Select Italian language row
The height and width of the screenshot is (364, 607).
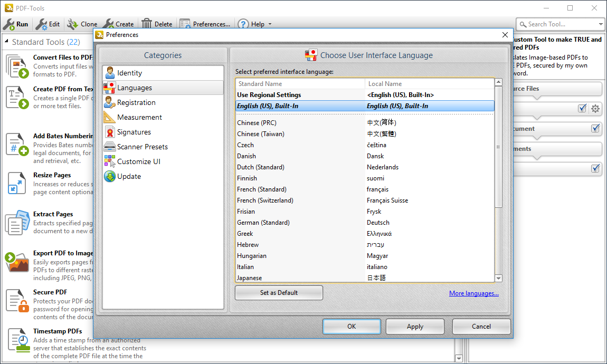pos(365,267)
